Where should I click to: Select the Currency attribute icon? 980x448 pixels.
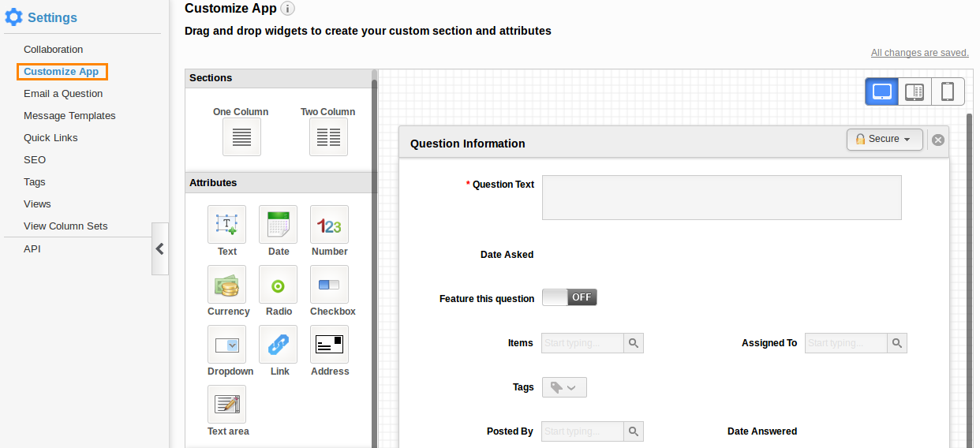(x=226, y=285)
